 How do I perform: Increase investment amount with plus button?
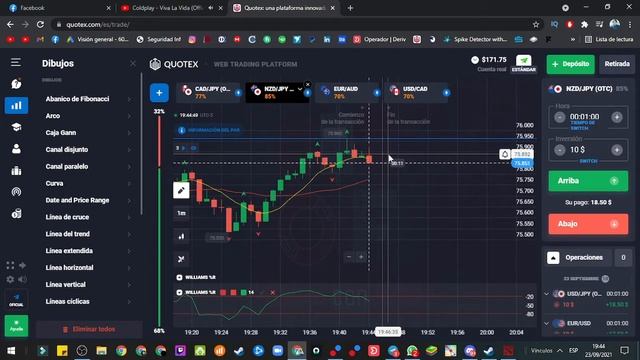tap(617, 150)
